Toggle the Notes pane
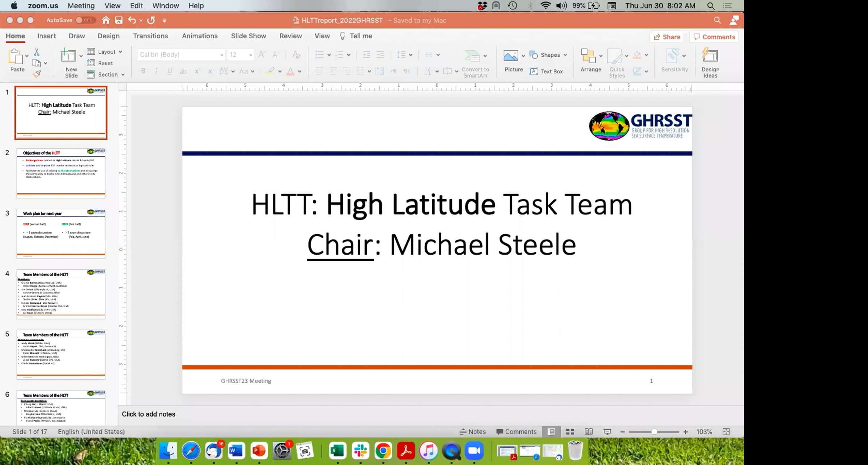Viewport: 868px width, 465px height. [473, 432]
